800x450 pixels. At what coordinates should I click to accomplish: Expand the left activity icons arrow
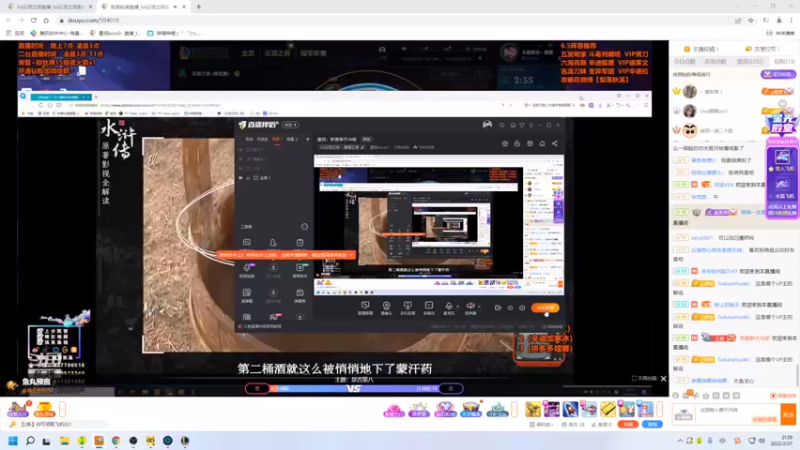[62, 409]
